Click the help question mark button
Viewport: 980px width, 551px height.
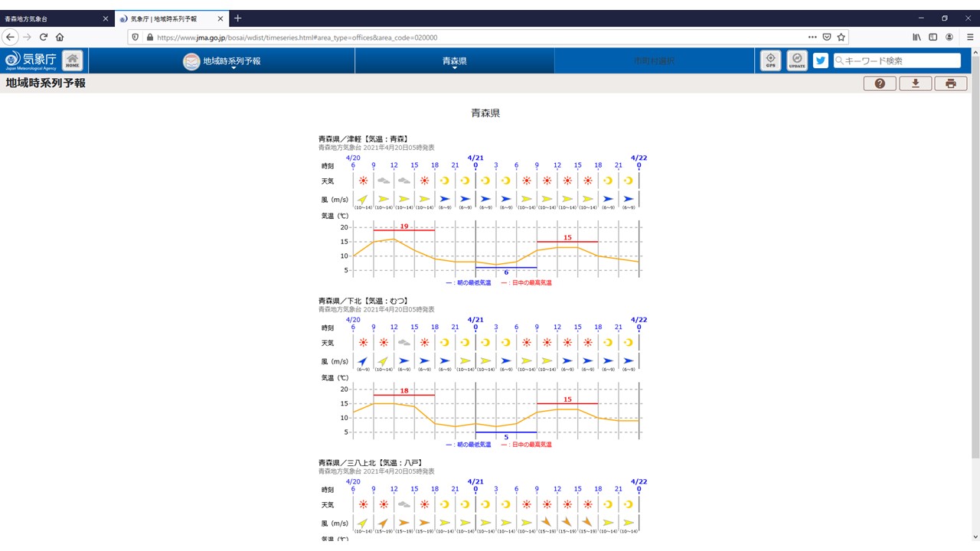point(880,83)
